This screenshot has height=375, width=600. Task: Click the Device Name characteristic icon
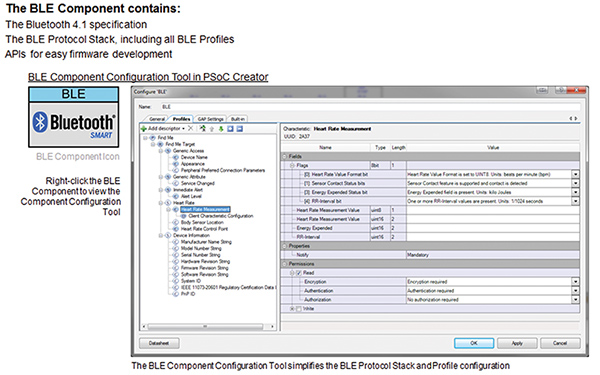(x=176, y=157)
